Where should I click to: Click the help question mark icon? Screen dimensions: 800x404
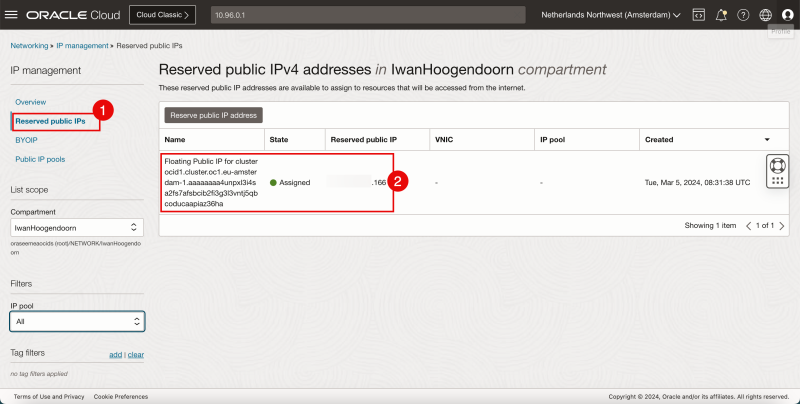(743, 15)
